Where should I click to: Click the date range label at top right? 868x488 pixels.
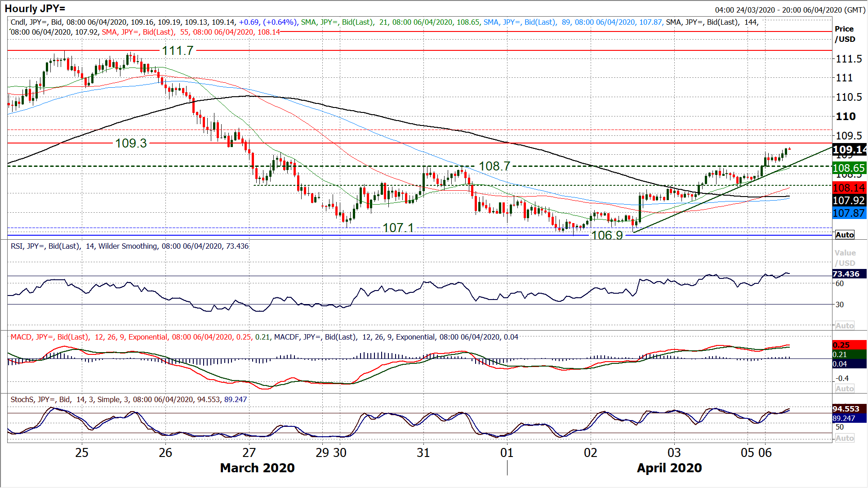[x=790, y=10]
